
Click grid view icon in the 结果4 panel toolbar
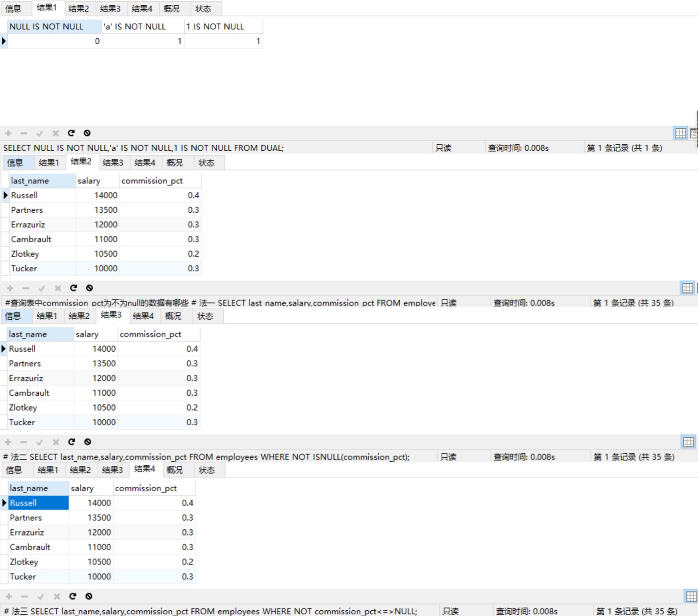(691, 596)
